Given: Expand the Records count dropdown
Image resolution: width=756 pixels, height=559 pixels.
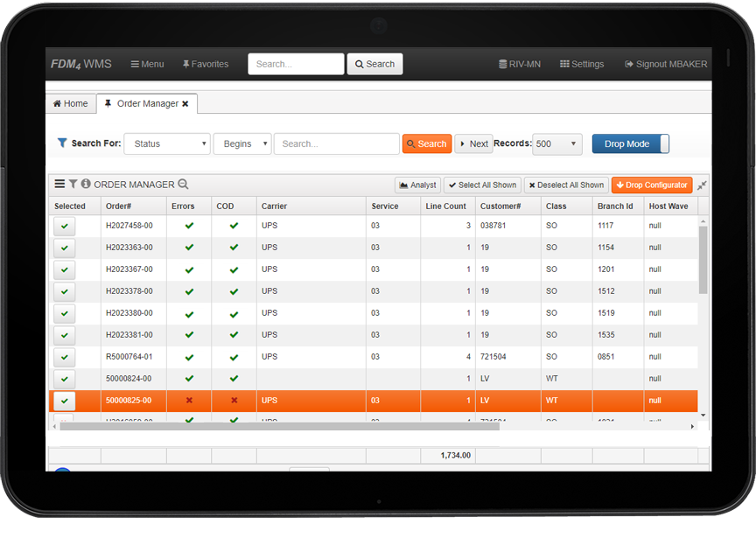Looking at the screenshot, I should coord(556,144).
